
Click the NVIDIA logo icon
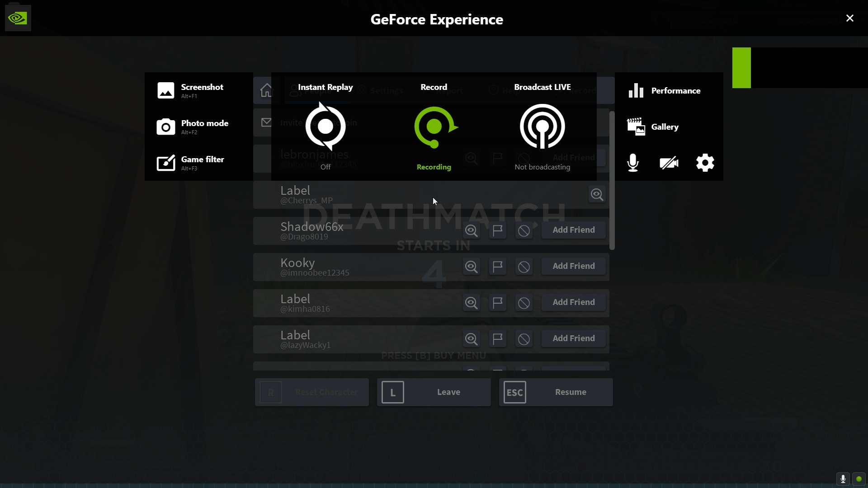tap(18, 18)
